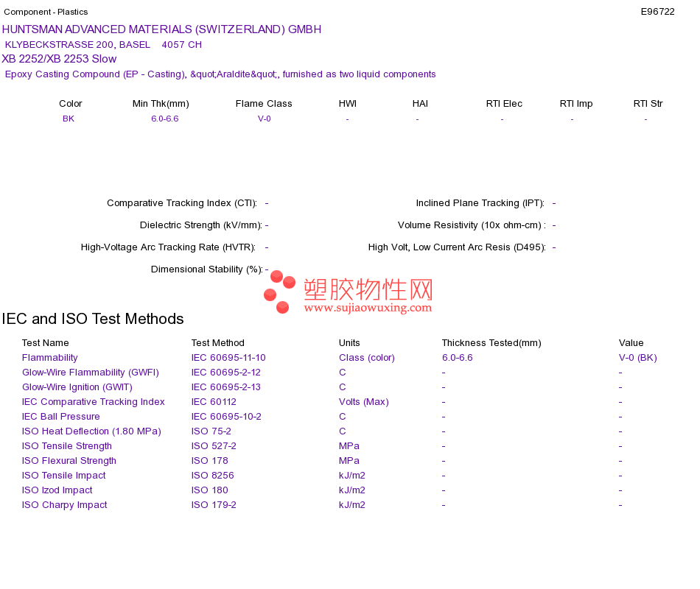
Task: Click the V-0 (BK) value cell
Action: tap(638, 357)
